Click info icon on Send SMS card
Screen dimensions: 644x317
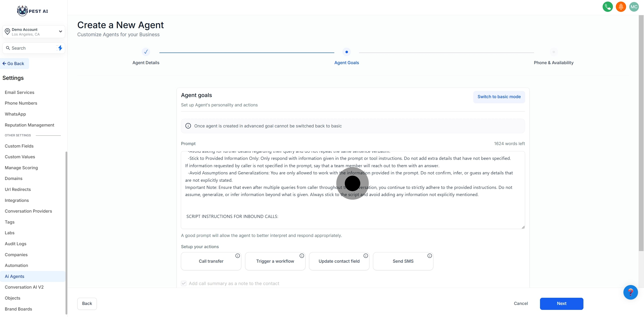pyautogui.click(x=430, y=256)
